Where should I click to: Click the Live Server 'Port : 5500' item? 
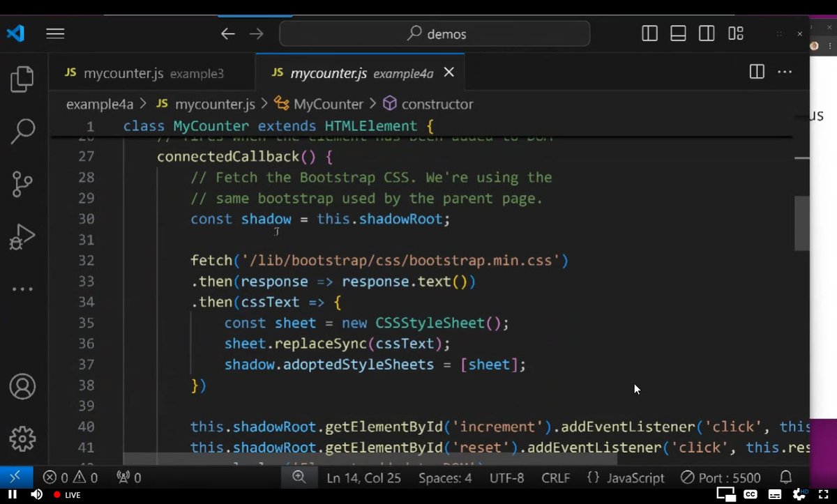coord(721,478)
